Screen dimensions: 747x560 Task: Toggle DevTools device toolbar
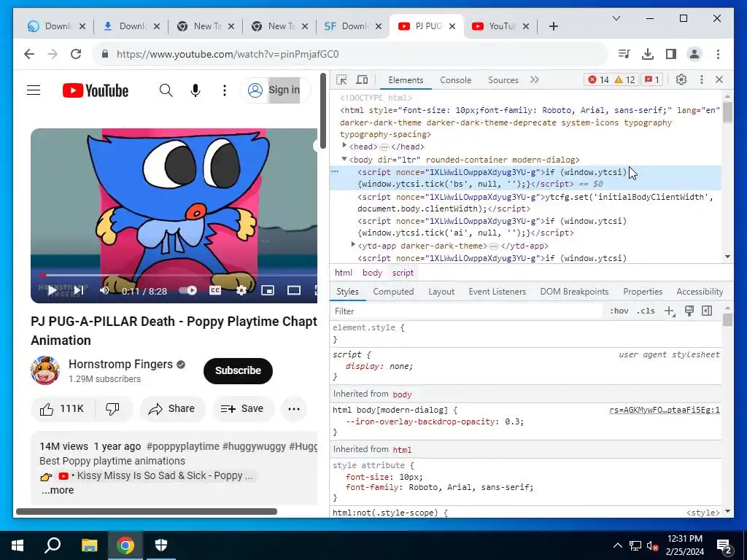(x=362, y=79)
